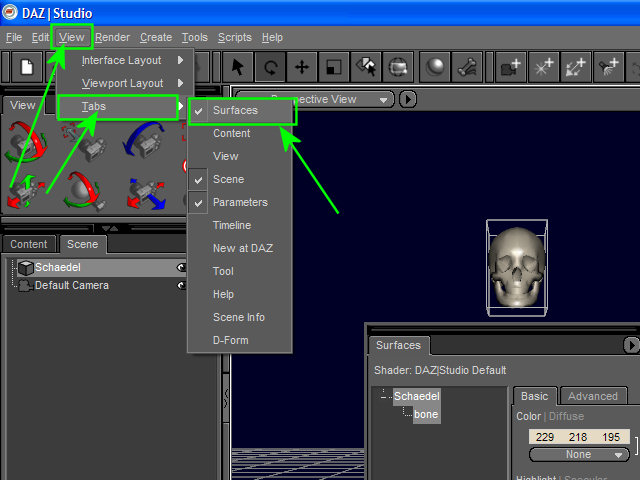Open the Perspective View dropdown
640x480 pixels.
point(314,99)
